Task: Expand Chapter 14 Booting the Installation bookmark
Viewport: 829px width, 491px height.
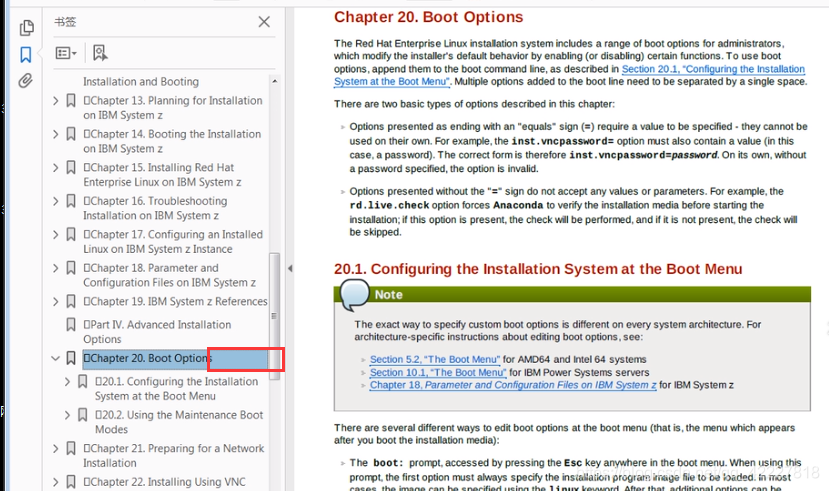Action: click(56, 134)
